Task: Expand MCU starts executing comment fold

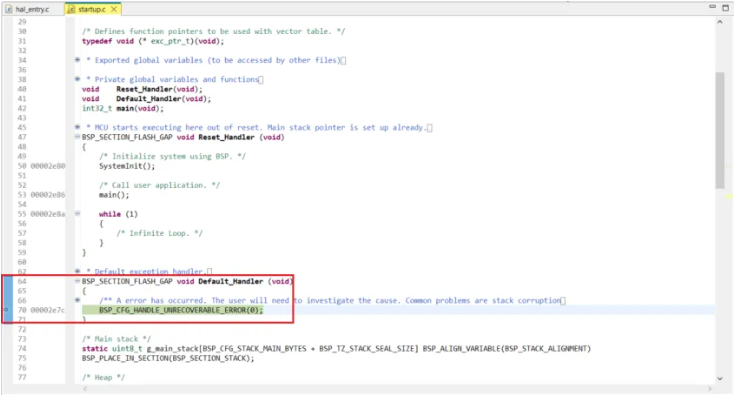Action: point(77,127)
